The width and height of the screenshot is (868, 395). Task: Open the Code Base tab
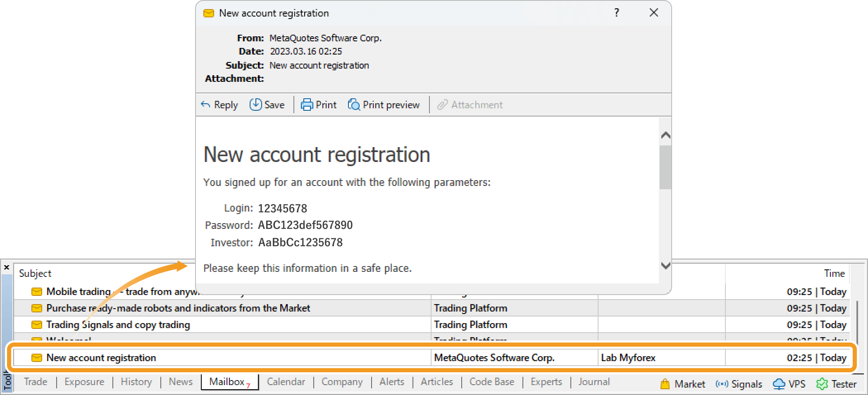(x=492, y=382)
